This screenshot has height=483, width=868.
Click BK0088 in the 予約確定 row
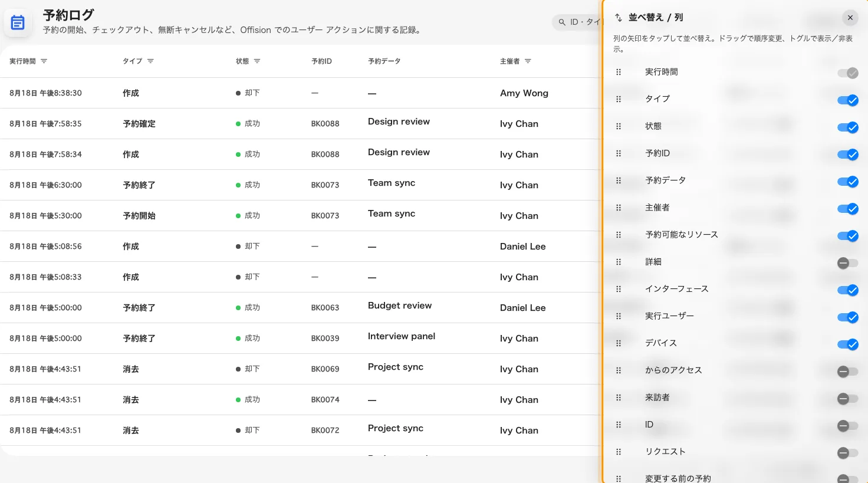click(x=325, y=124)
